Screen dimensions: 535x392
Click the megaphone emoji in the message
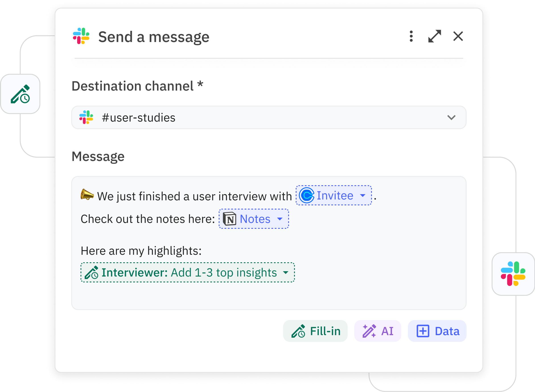(x=87, y=195)
